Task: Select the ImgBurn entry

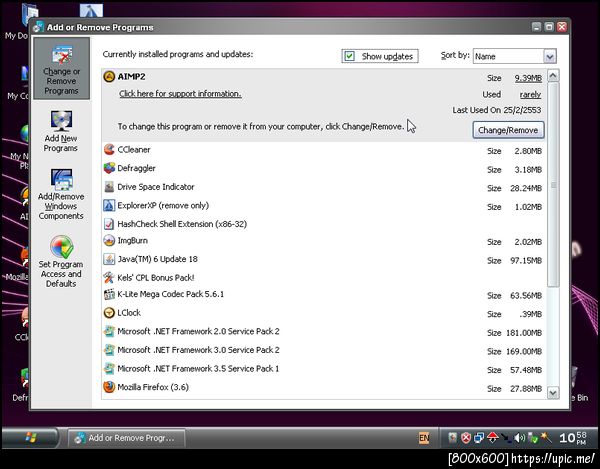Action: click(x=324, y=241)
